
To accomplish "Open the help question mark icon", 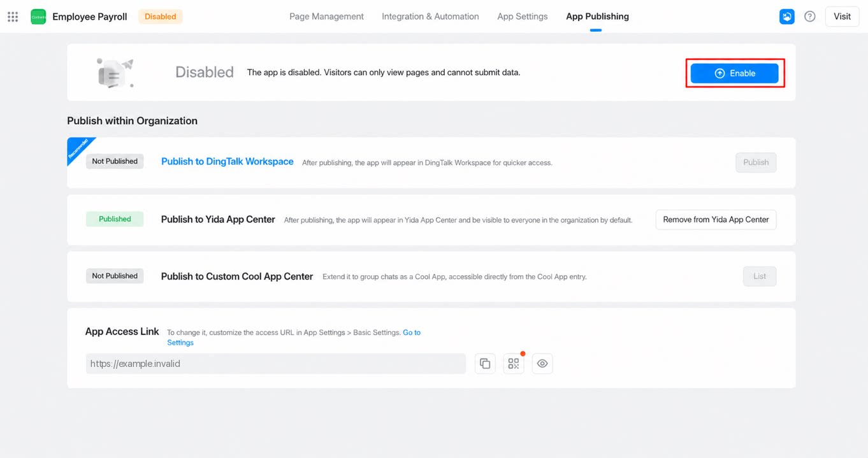I will (x=810, y=17).
